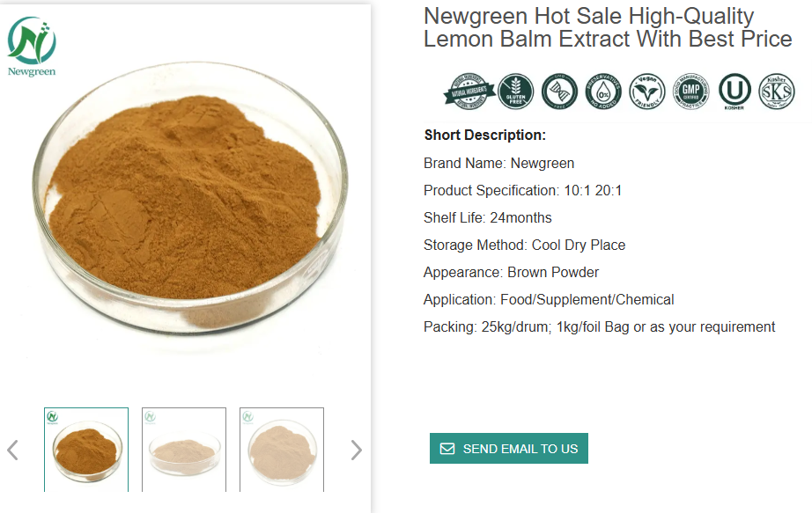Send email to us button
812x513 pixels.
pyautogui.click(x=508, y=448)
